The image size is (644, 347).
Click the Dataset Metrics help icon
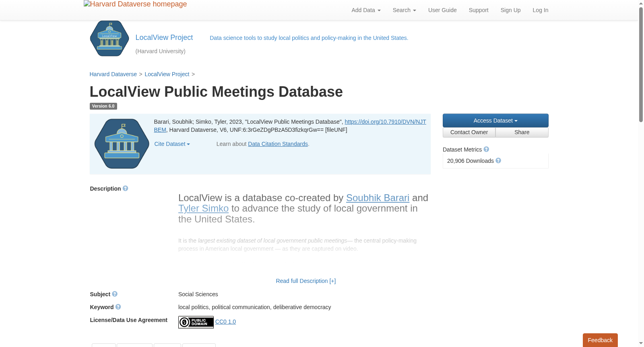point(486,149)
